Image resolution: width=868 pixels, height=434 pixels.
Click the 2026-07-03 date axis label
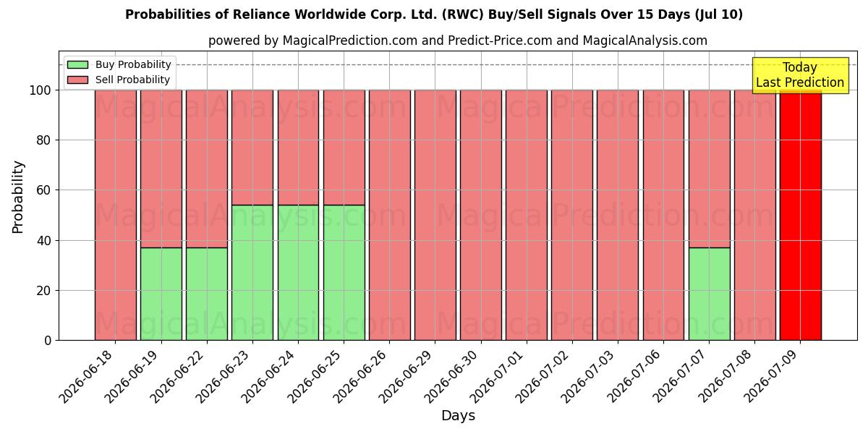coord(590,375)
